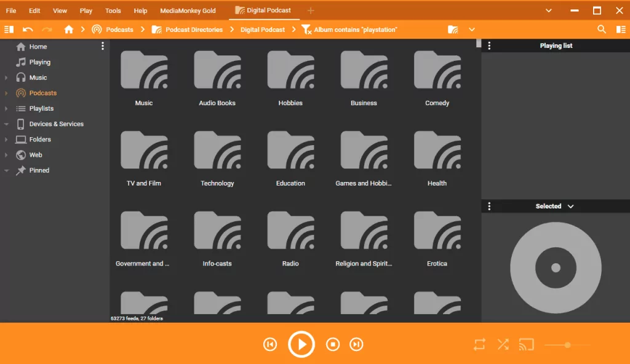Toggle the left panel layout icon

pyautogui.click(x=9, y=30)
